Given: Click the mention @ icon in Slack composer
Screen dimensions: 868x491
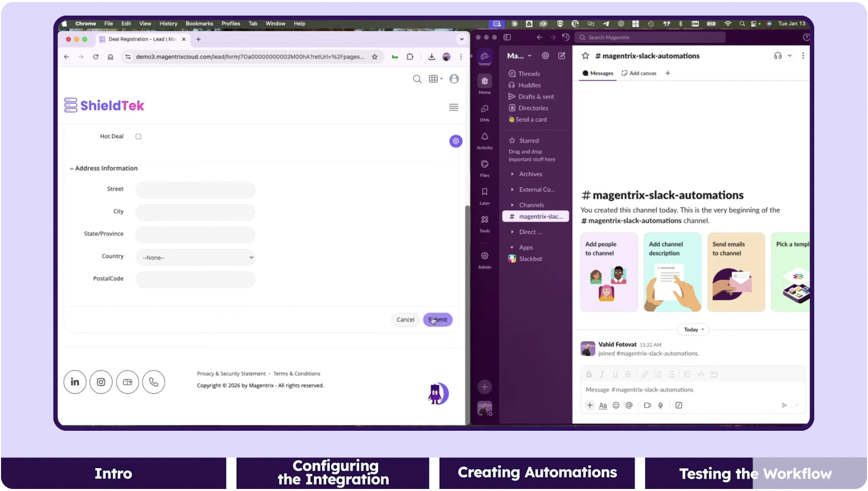Looking at the screenshot, I should pos(629,405).
